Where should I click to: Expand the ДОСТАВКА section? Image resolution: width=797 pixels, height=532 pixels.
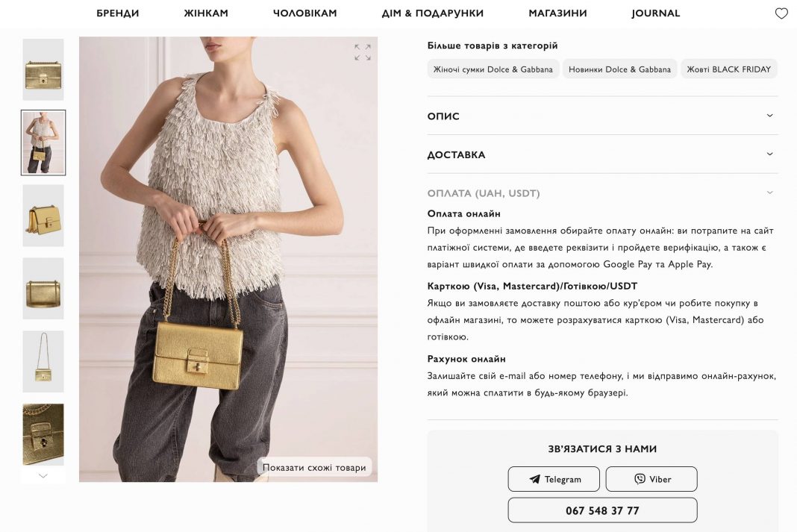coord(602,154)
